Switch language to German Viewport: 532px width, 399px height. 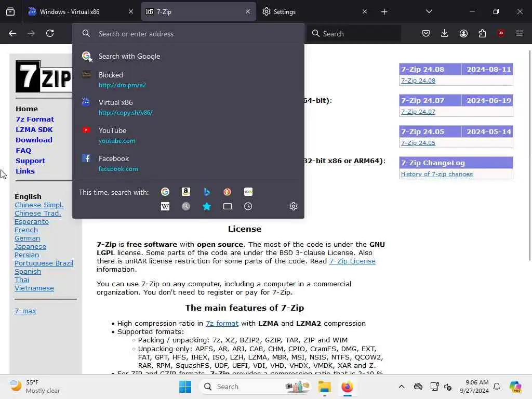[27, 238]
